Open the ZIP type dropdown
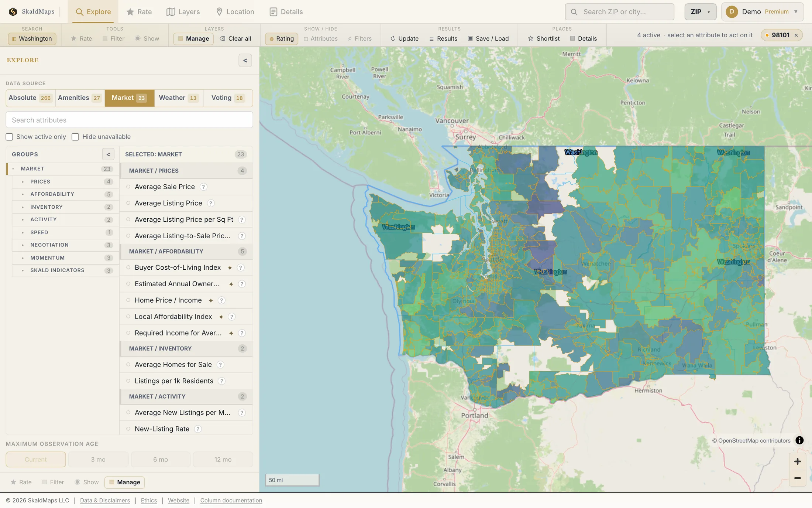The image size is (812, 508). (700, 12)
